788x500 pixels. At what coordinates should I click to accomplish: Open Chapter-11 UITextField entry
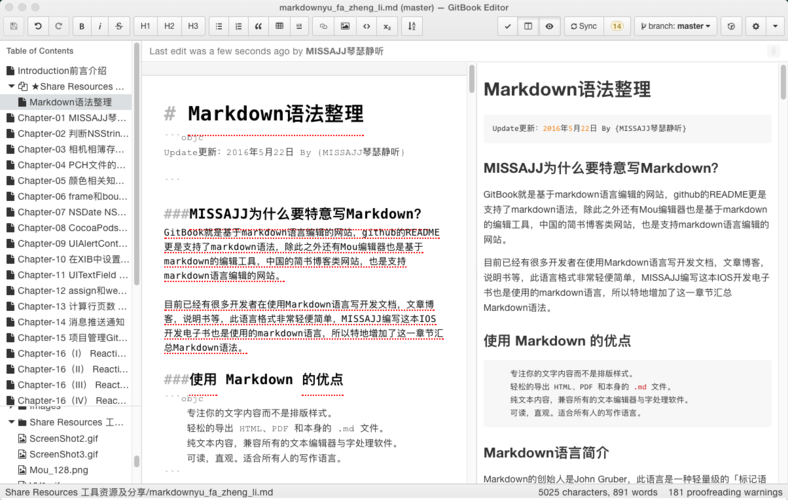click(66, 275)
